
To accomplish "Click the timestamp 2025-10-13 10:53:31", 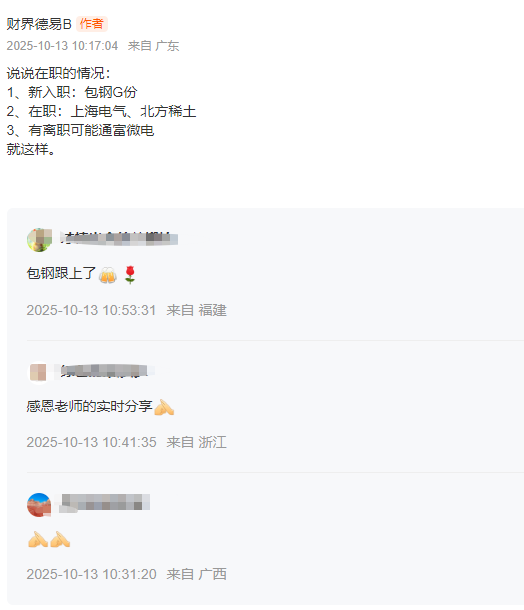I will (x=91, y=310).
